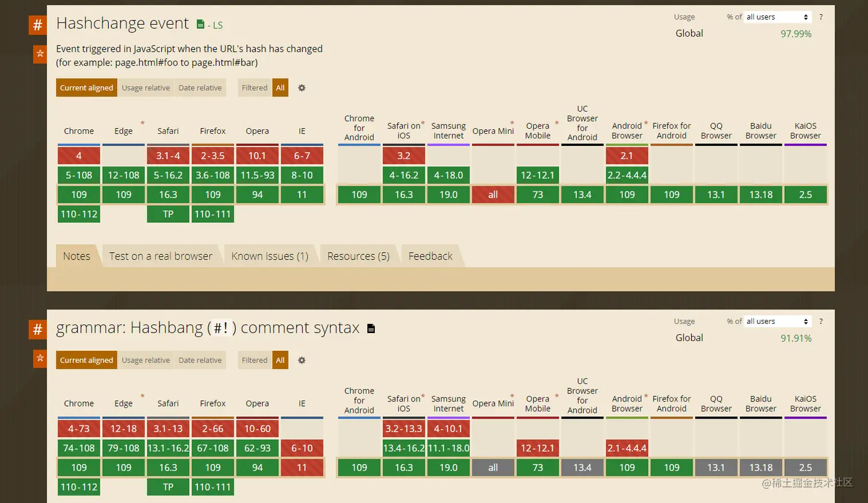This screenshot has height=503, width=868.
Task: Open the all users dropdown for Hashchange usage
Action: coord(777,17)
